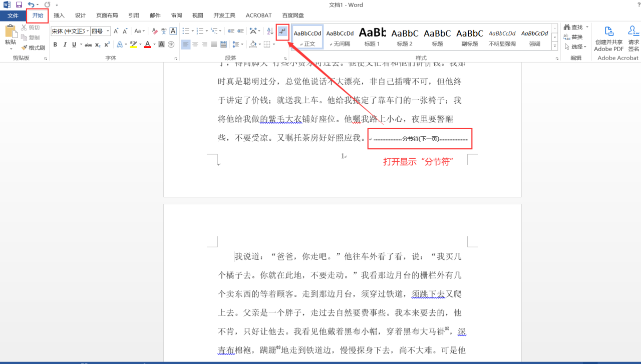Viewport: 641px width, 364px height.
Task: Apply the Subtle Emphasis (不明显强调) style
Action: click(x=502, y=37)
